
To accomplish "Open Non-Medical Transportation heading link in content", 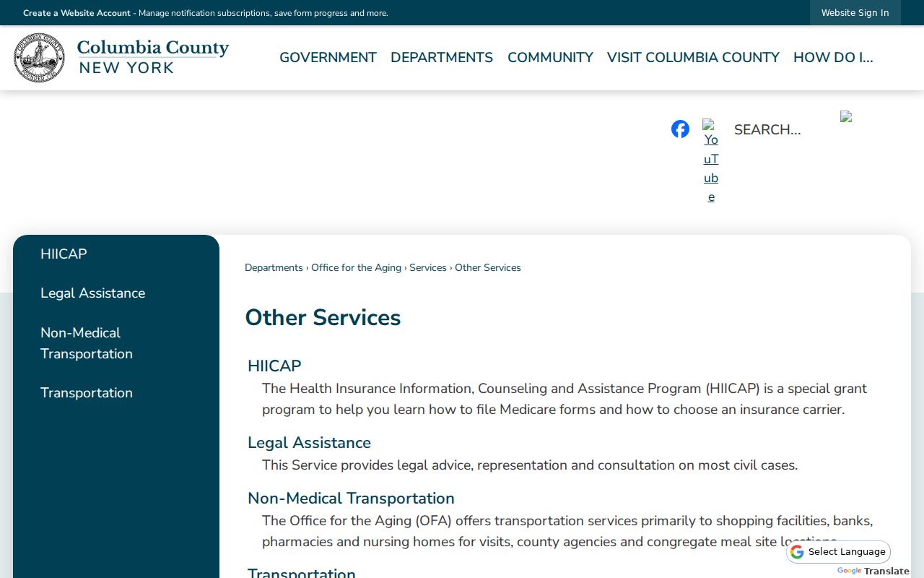I will (x=351, y=499).
